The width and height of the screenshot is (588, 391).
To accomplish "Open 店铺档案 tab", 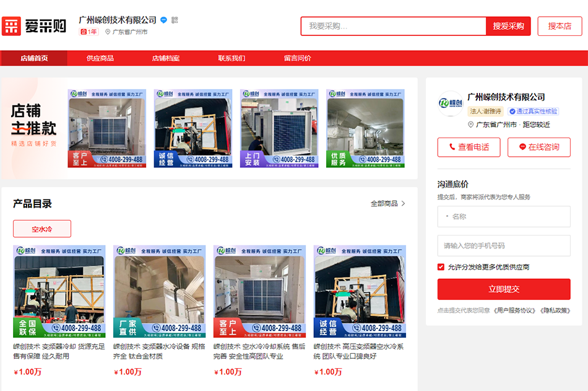I will point(166,58).
